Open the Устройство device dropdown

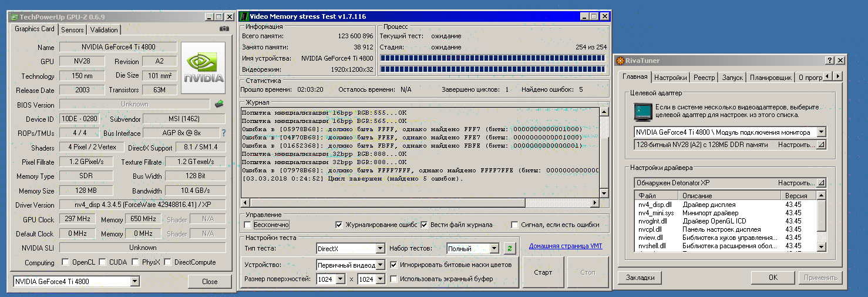380,265
